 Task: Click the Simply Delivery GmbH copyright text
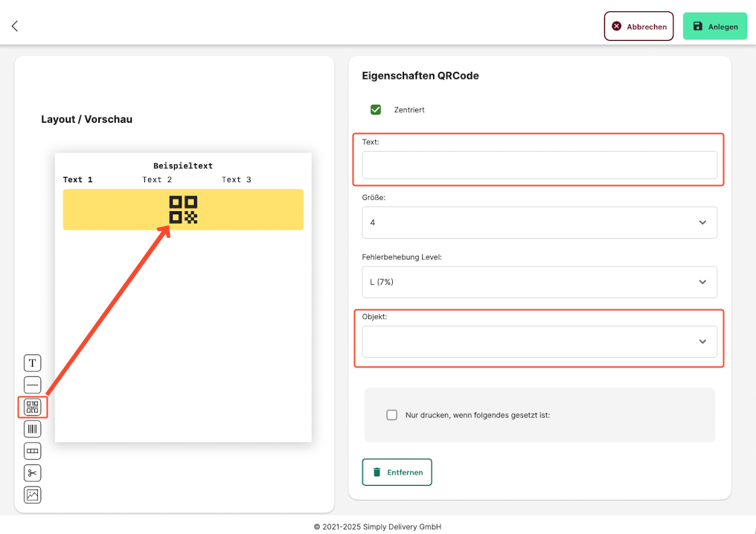tap(377, 527)
